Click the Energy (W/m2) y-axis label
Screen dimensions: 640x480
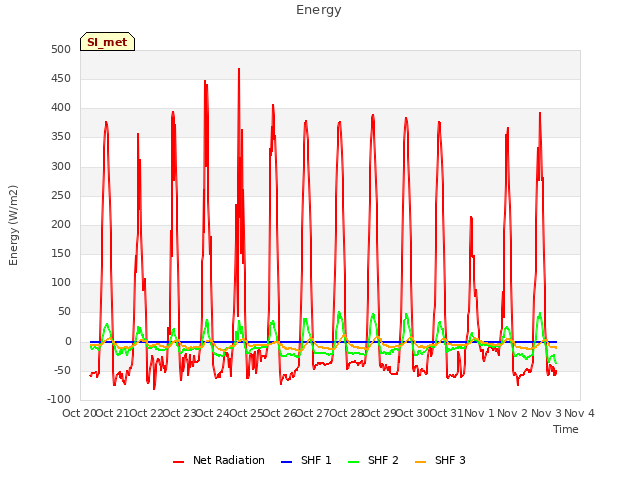tap(13, 225)
